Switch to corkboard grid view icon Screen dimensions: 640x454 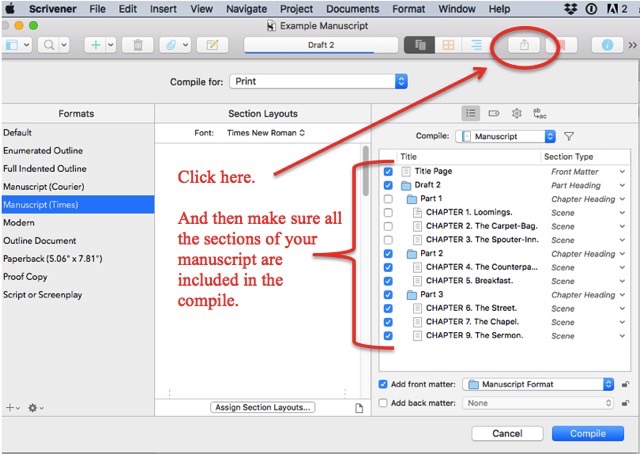(x=448, y=45)
